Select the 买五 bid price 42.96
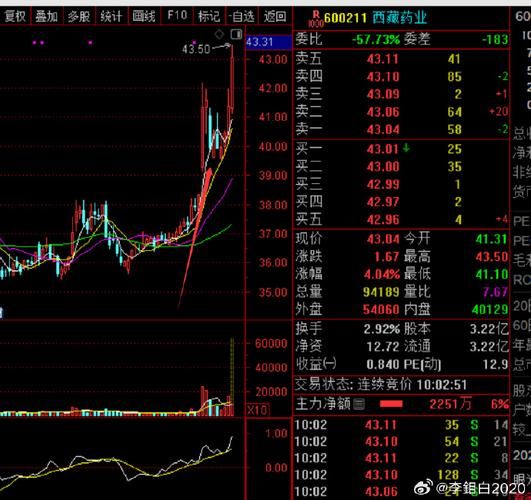The image size is (531, 500). coord(383,220)
